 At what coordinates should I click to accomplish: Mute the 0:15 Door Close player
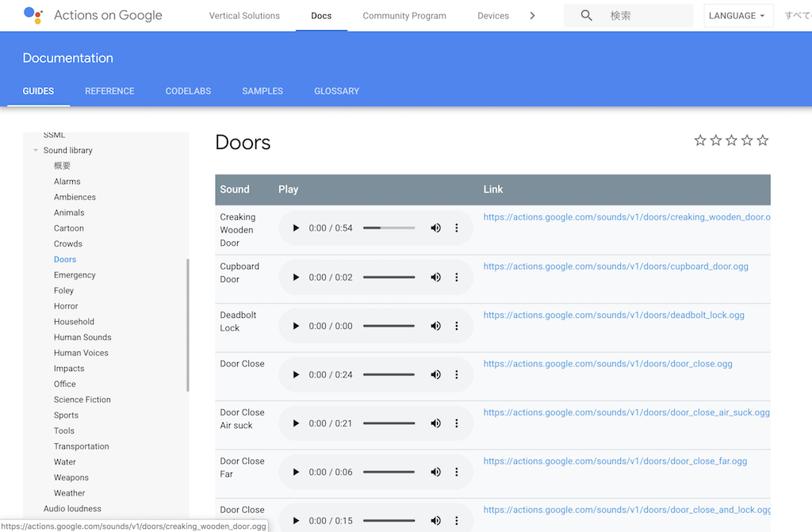coord(435,521)
